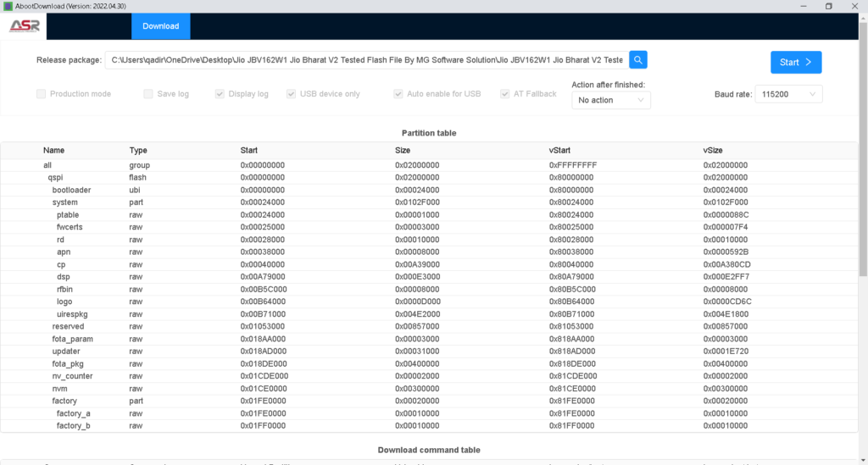Image resolution: width=868 pixels, height=465 pixels.
Task: Select the bootloader partition row
Action: click(x=72, y=191)
